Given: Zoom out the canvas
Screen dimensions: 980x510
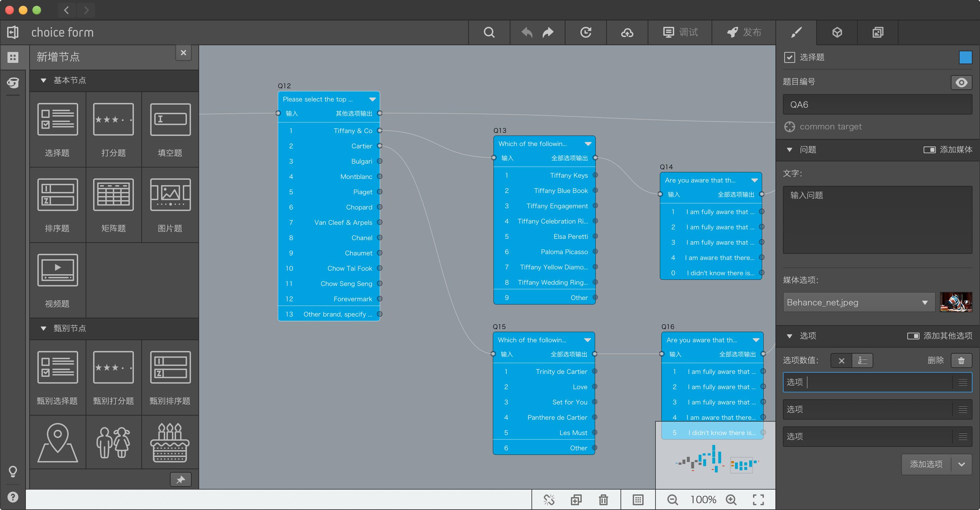Looking at the screenshot, I should coord(672,500).
